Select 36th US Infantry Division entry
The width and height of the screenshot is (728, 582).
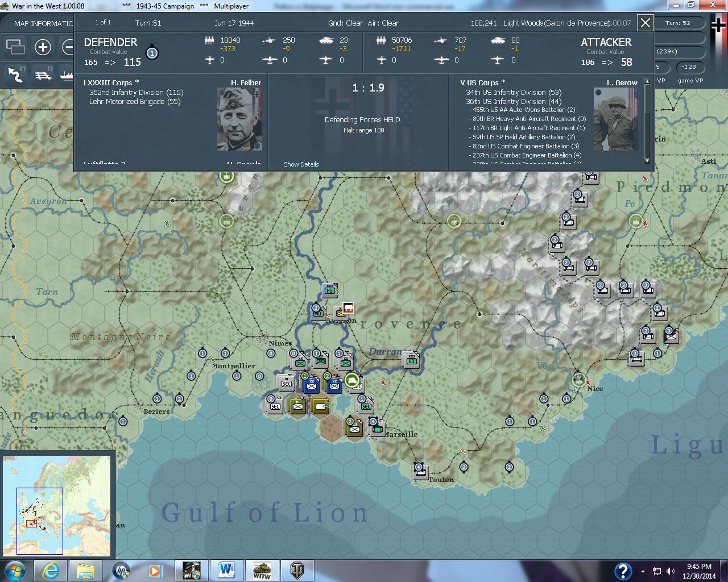coord(513,101)
